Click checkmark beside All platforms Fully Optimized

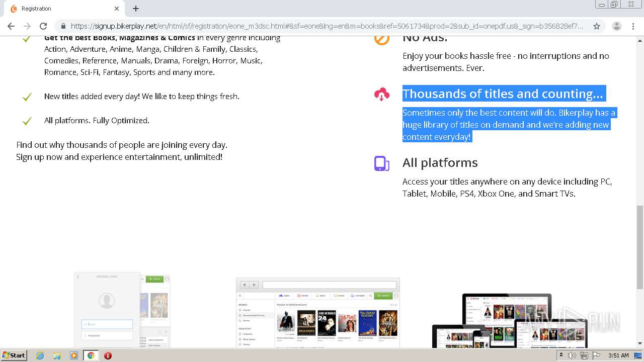click(27, 121)
